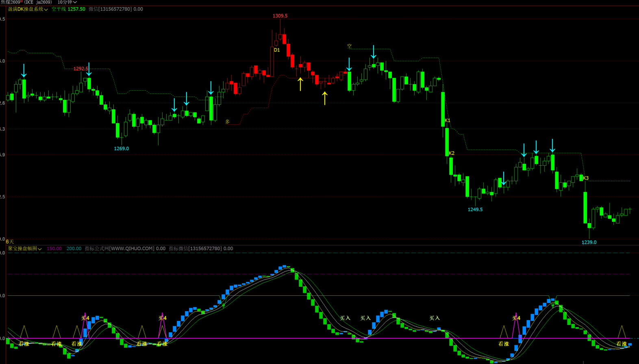The width and height of the screenshot is (639, 364).
Task: Click the 200.00 parameter in sub-chart header
Action: tap(74, 249)
